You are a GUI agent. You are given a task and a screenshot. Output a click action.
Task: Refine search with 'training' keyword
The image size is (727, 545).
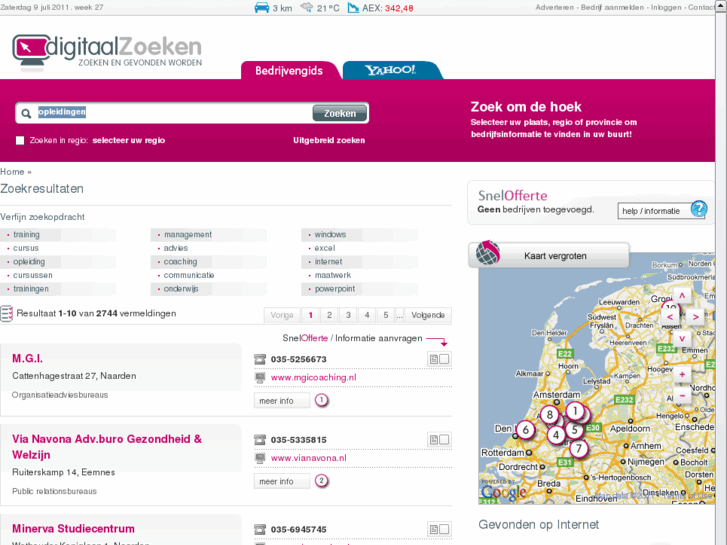pos(26,235)
